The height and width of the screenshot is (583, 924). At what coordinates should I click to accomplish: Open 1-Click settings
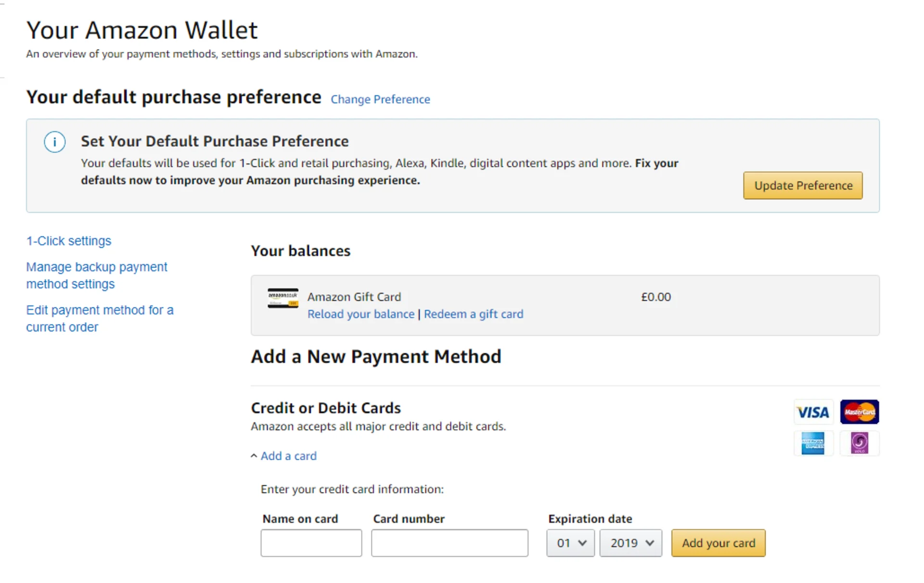[68, 241]
